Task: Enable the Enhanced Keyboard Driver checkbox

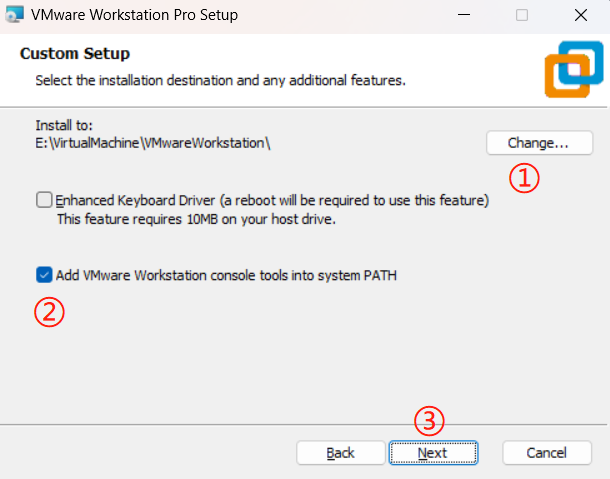Action: [44, 200]
